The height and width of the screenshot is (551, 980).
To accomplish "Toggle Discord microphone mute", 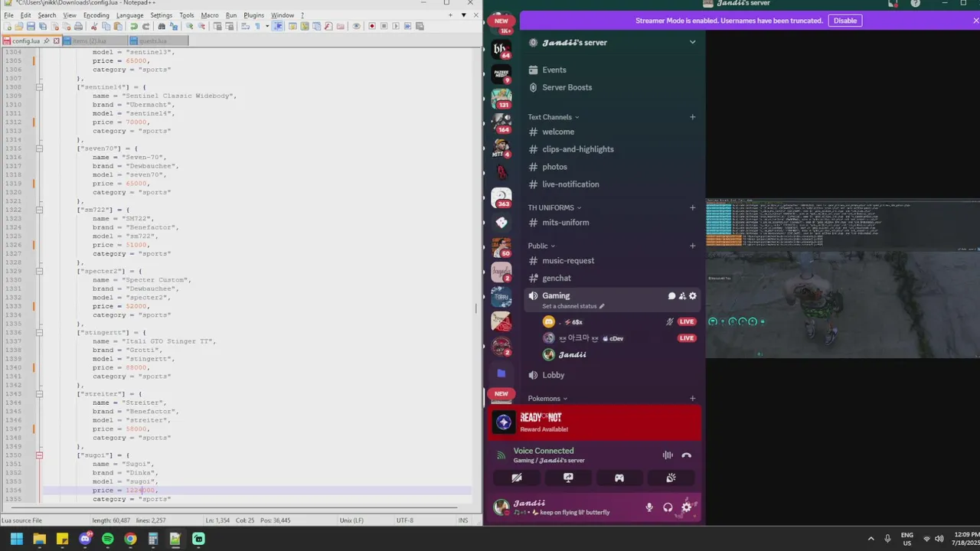I will 649,507.
